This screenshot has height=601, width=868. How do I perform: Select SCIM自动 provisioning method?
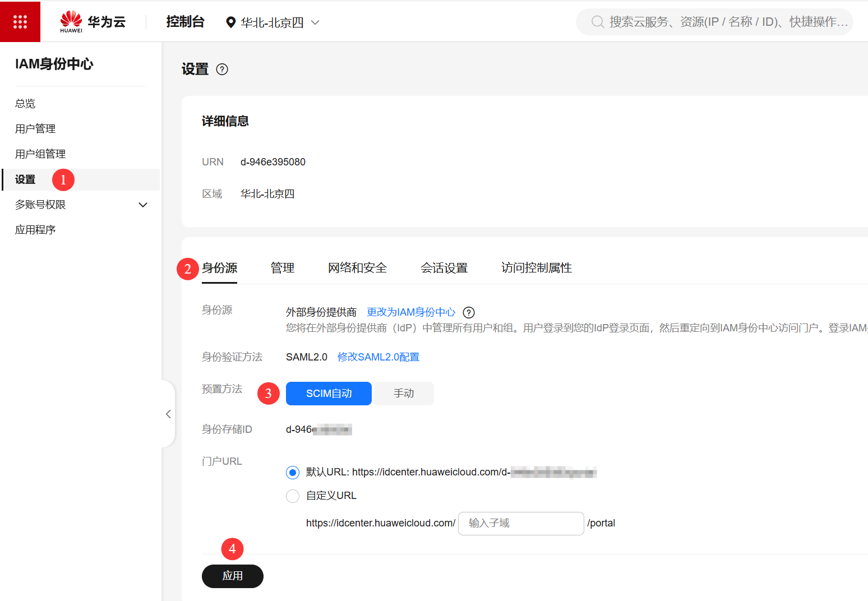tap(329, 394)
